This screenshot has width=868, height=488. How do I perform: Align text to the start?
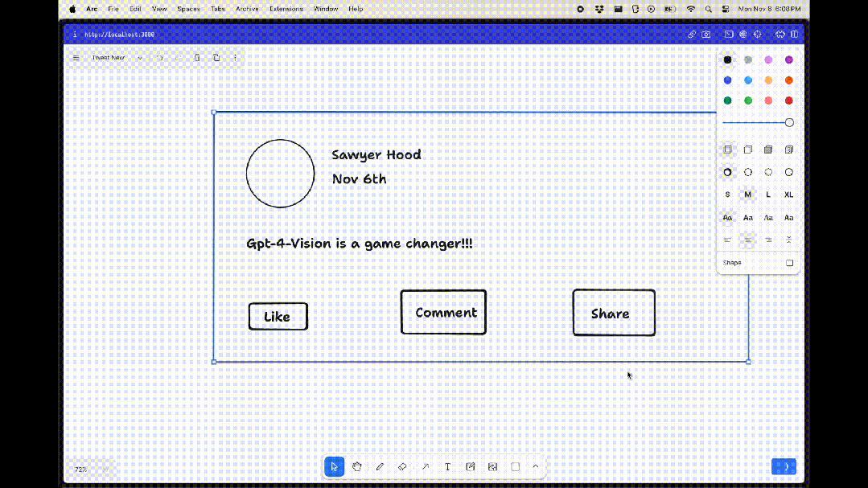[x=727, y=240]
